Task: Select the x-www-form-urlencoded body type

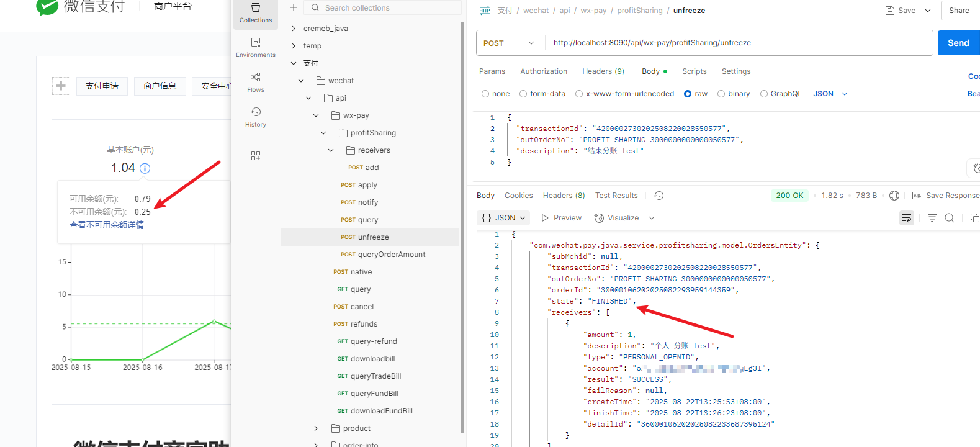Action: [624, 94]
